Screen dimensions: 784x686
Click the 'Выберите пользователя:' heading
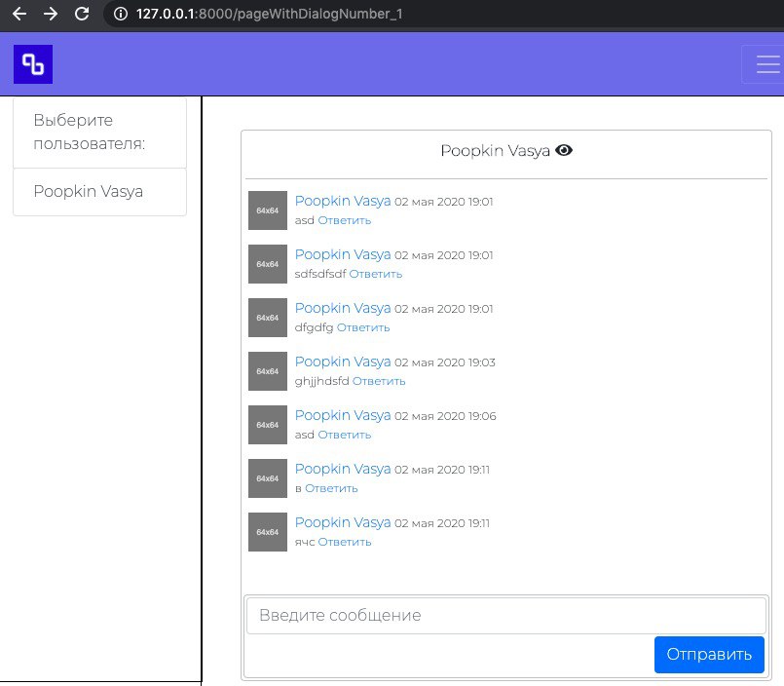pos(99,133)
